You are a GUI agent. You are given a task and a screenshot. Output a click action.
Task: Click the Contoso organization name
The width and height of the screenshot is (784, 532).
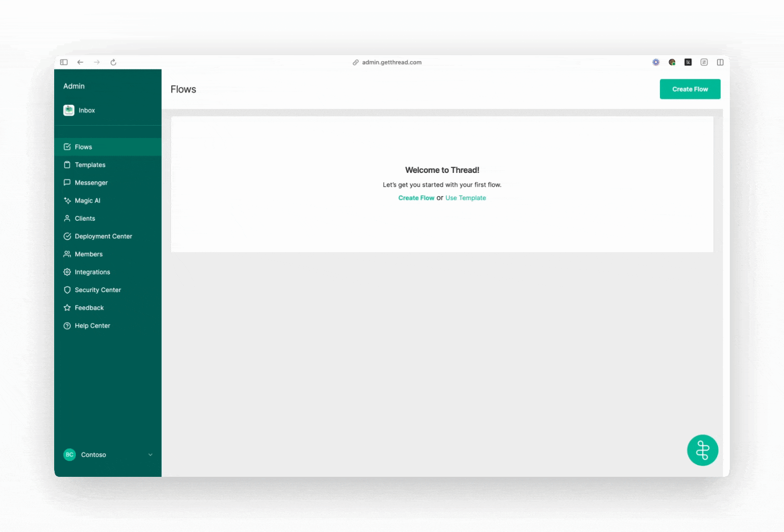click(94, 455)
